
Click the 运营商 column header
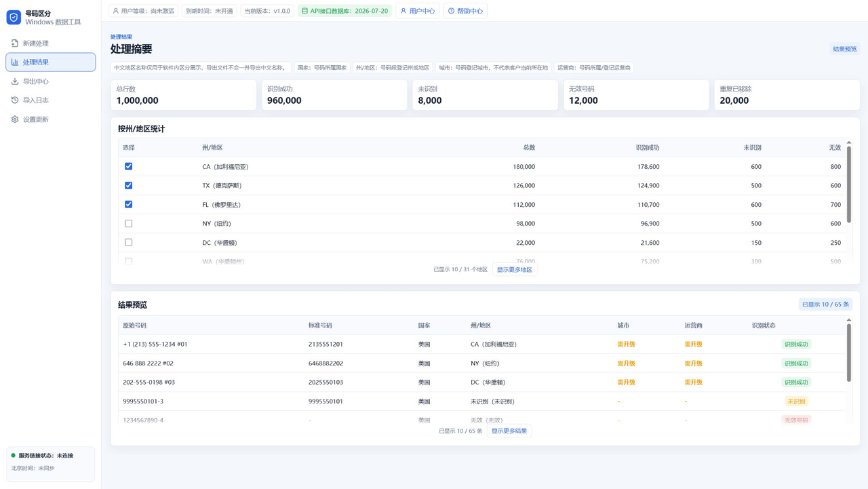pyautogui.click(x=694, y=326)
